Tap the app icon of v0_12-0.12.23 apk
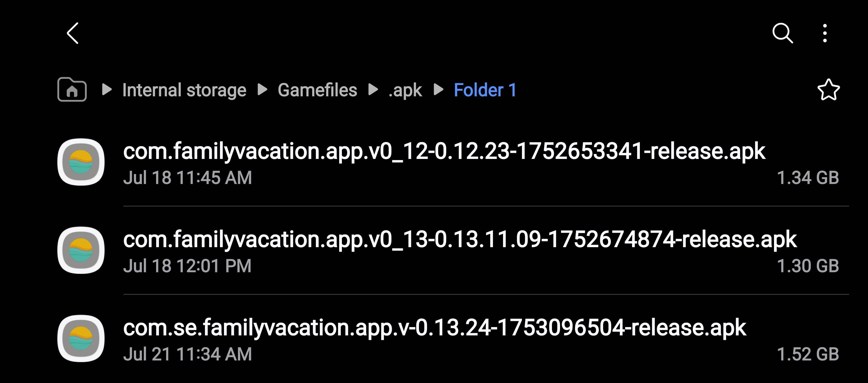Viewport: 868px width, 383px height. coord(81,162)
